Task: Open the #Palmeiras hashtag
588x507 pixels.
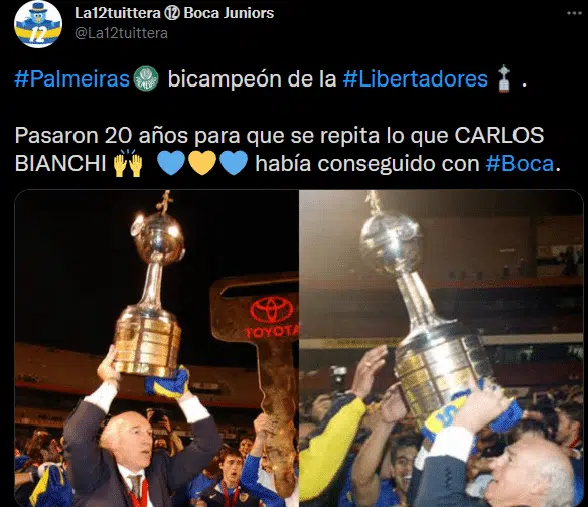Action: pos(72,79)
